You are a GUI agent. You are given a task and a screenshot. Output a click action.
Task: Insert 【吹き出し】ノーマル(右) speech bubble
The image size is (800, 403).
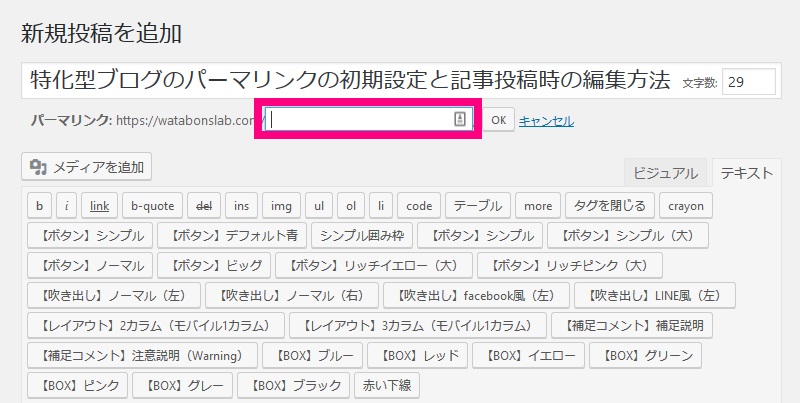(292, 295)
